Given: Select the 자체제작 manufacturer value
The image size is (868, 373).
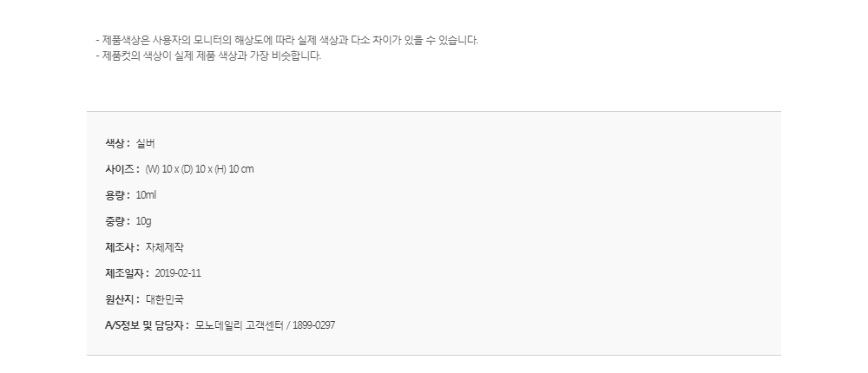Looking at the screenshot, I should [x=164, y=247].
